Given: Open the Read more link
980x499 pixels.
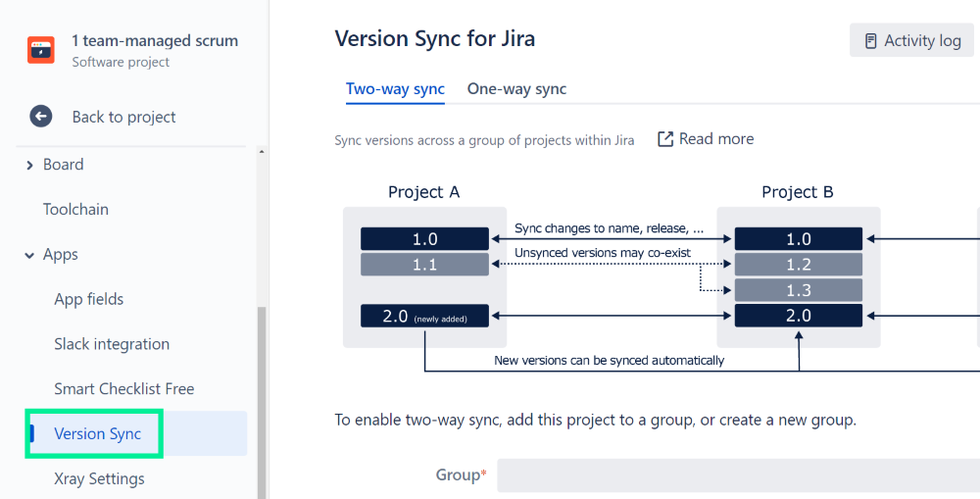Looking at the screenshot, I should 715,139.
